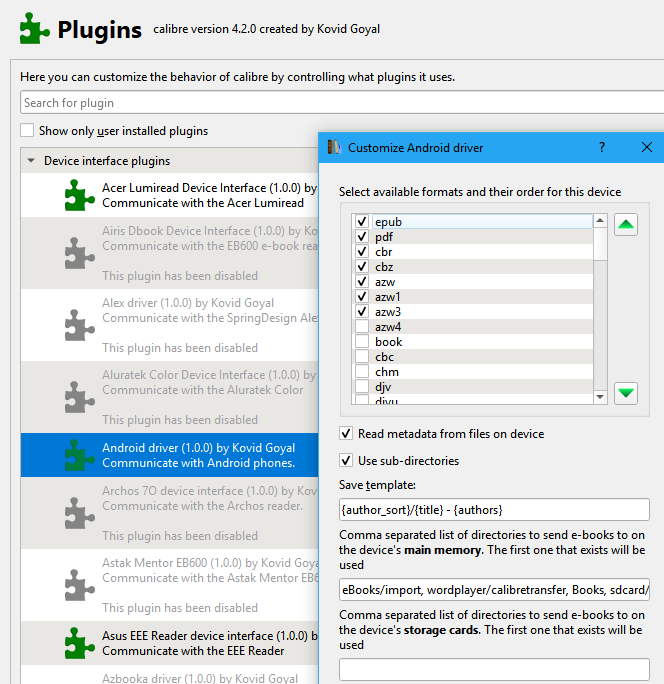Select Acer Lumiread Device Interface row
Screen dimensions: 664x684
pyautogui.click(x=169, y=195)
